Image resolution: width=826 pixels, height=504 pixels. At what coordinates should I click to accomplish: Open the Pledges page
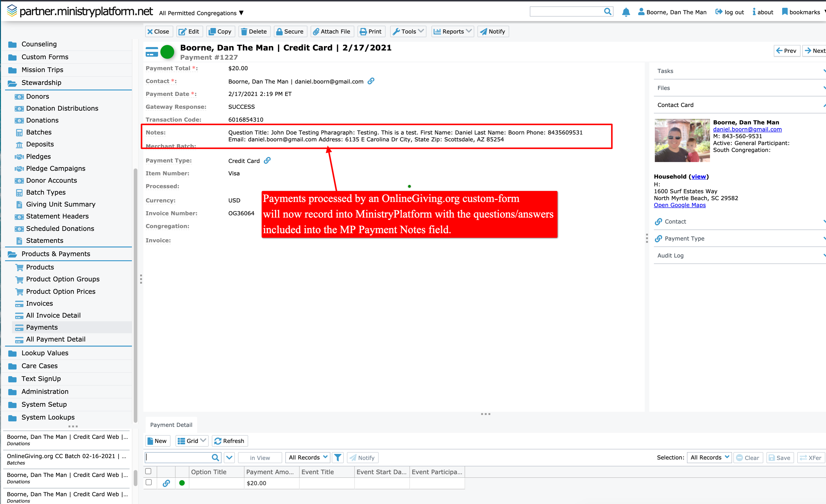(38, 156)
